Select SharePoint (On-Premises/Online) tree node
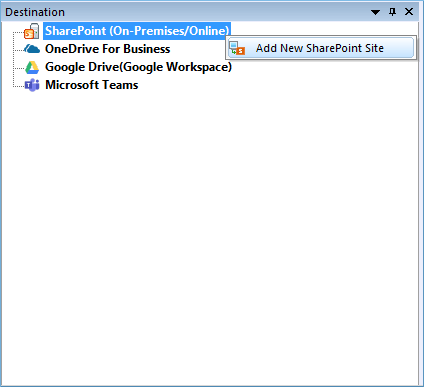Screen dimensions: 424x387 (x=137, y=31)
